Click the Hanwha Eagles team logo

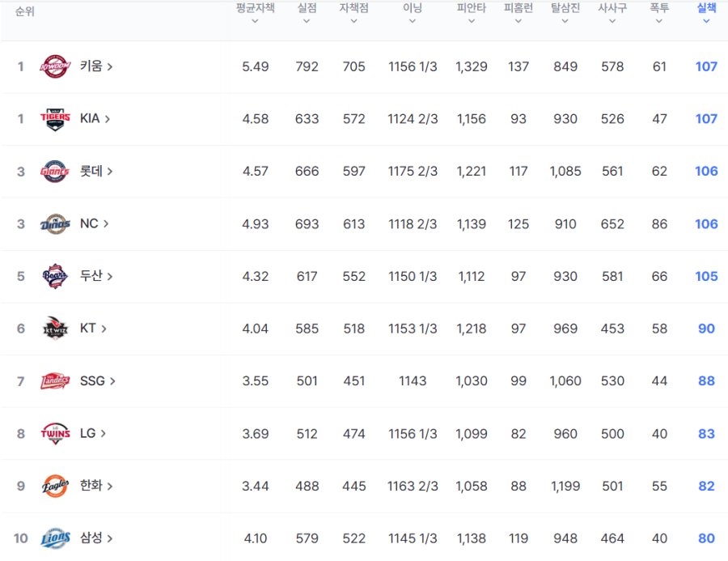click(55, 487)
